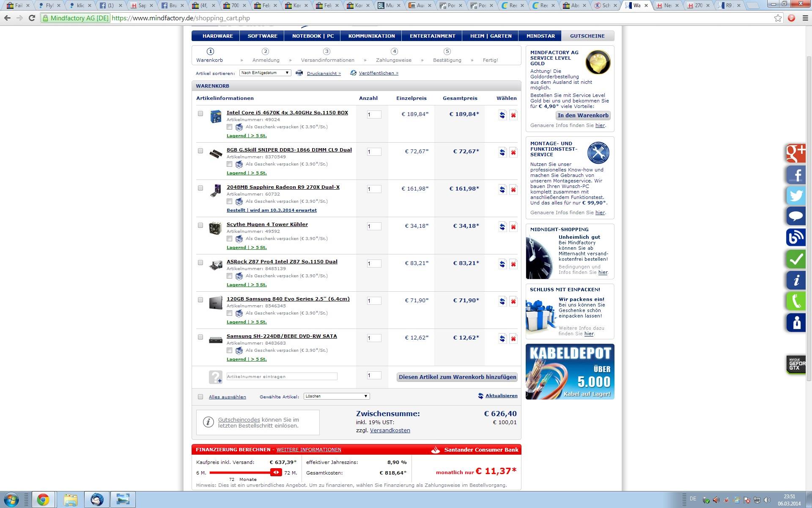This screenshot has height=508, width=812.
Task: Click the KABELDEPOT advertisement banner
Action: (x=570, y=372)
